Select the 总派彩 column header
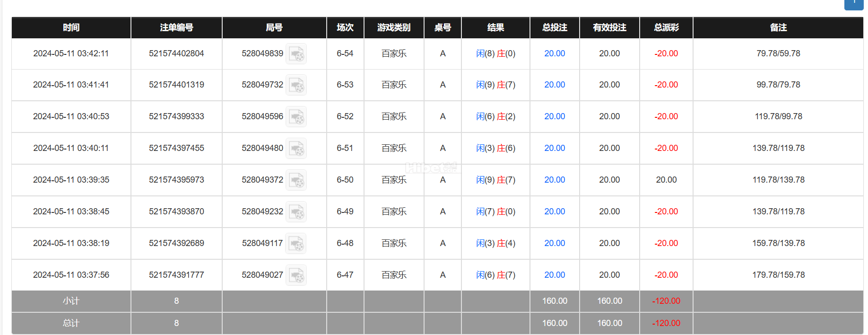Screen dimensions: 868x335 (666, 27)
